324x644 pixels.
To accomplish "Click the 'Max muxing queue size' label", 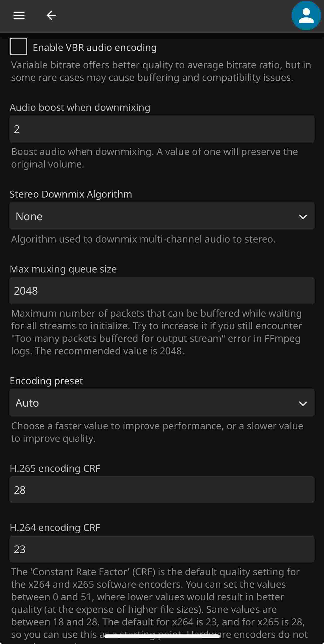I will (63, 269).
